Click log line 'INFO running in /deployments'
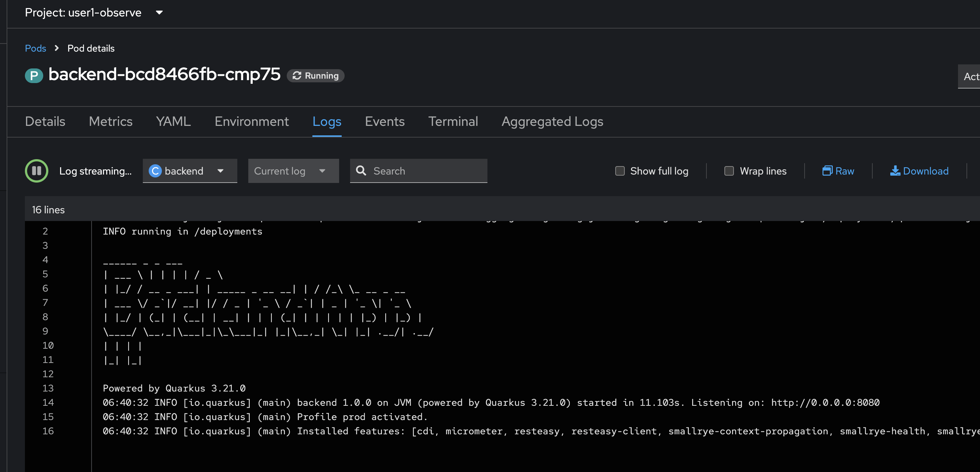The height and width of the screenshot is (472, 980). pos(182,232)
